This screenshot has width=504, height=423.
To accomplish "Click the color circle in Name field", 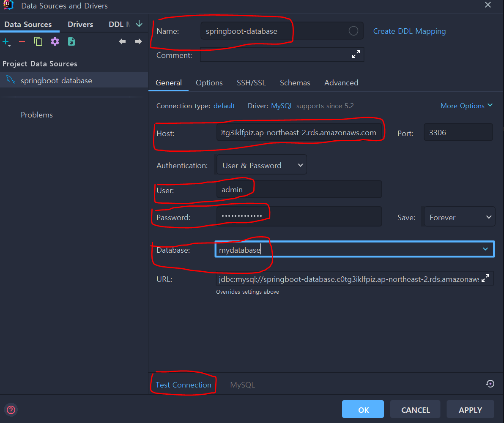I will [x=353, y=31].
